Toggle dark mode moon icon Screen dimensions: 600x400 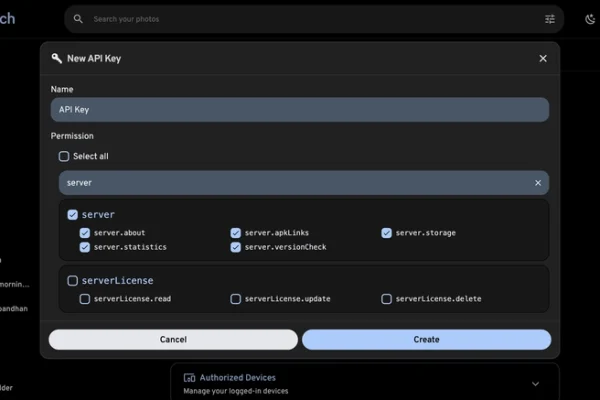(x=587, y=19)
